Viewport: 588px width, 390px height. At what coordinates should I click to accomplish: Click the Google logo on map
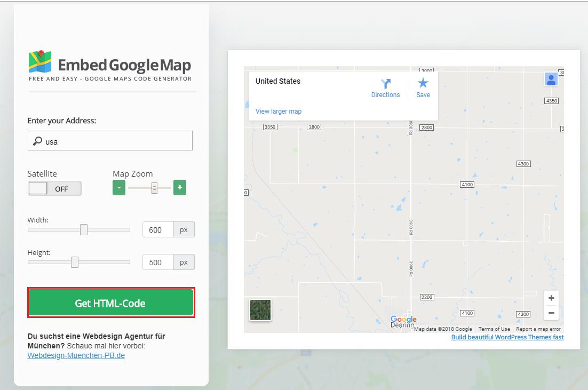[403, 320]
